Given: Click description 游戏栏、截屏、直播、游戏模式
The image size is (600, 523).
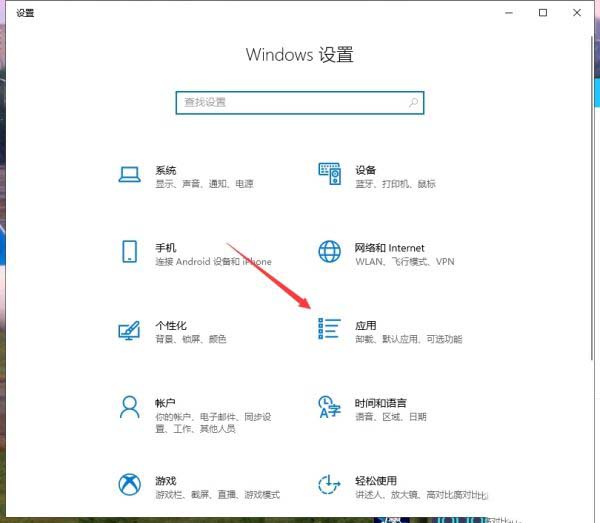Looking at the screenshot, I should pos(217,495).
